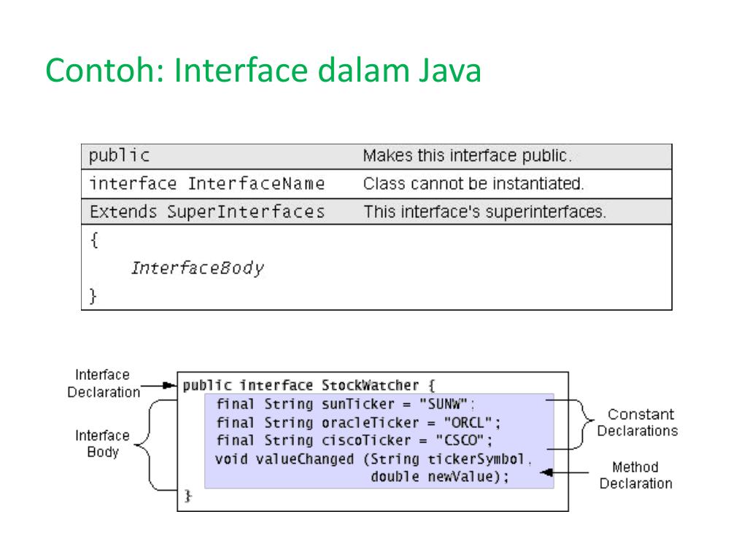The width and height of the screenshot is (747, 560).
Task: Select "interface InterfaceName" table cell
Action: point(207,183)
